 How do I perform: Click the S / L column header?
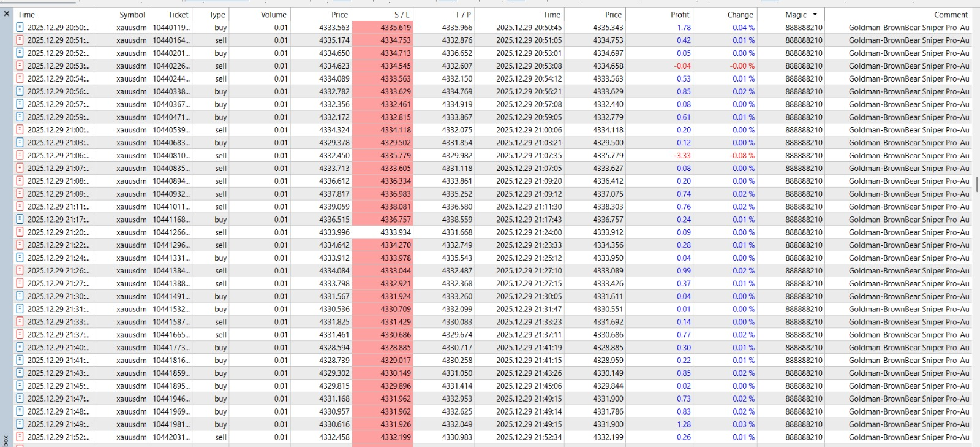point(402,15)
